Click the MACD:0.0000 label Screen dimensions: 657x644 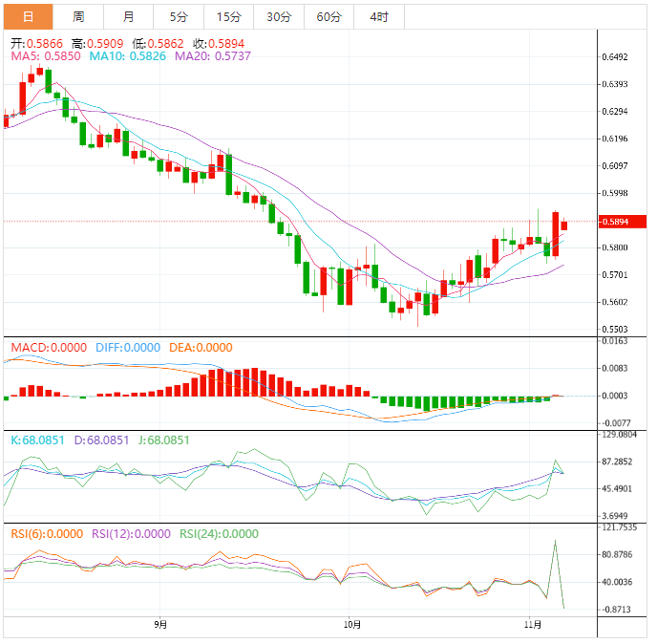[x=49, y=348]
